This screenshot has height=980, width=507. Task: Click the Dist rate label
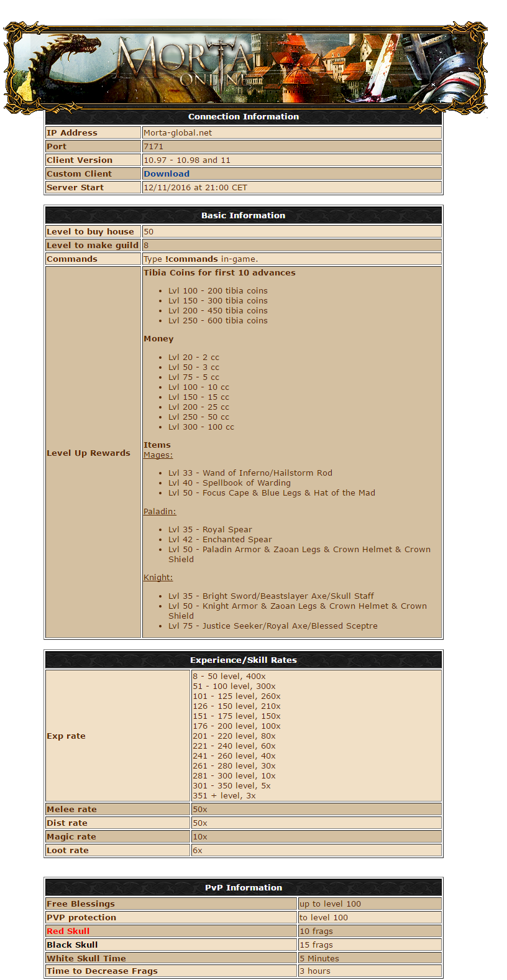(67, 823)
